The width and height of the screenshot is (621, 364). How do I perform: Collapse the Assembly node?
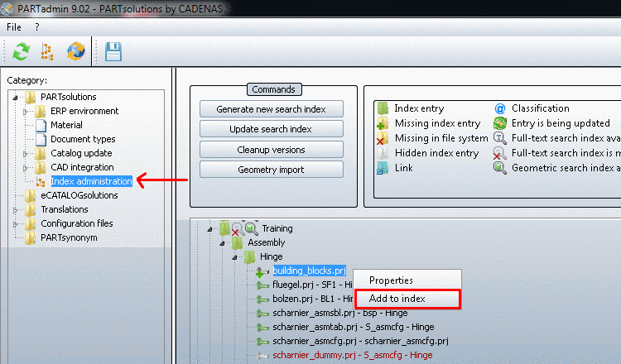click(222, 243)
